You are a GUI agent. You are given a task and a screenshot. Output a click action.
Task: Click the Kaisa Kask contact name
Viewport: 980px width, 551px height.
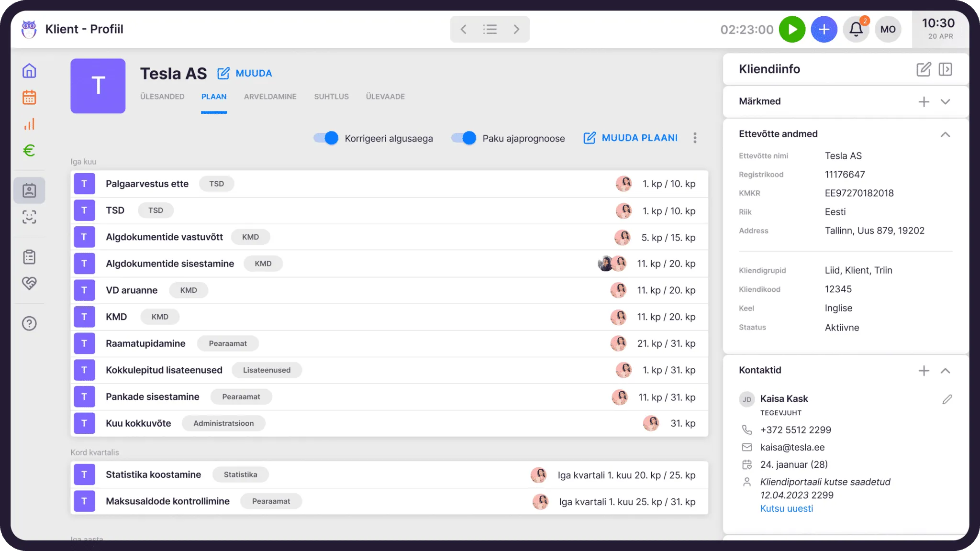click(x=784, y=399)
